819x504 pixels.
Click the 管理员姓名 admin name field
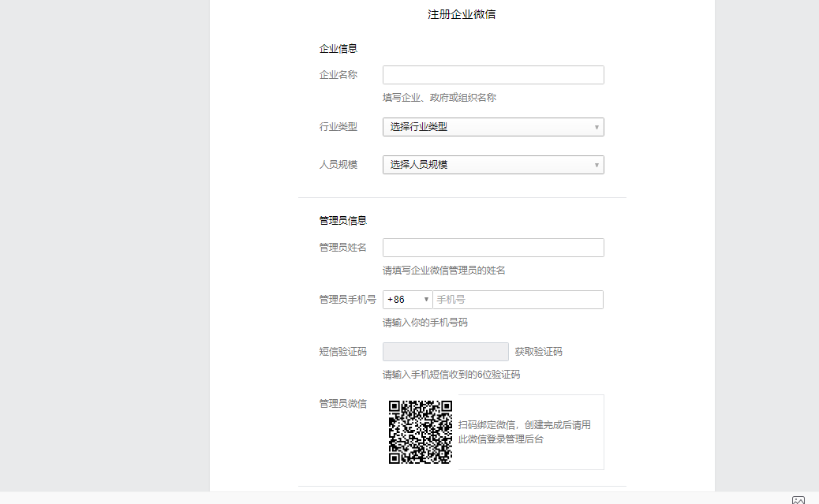[x=493, y=247]
